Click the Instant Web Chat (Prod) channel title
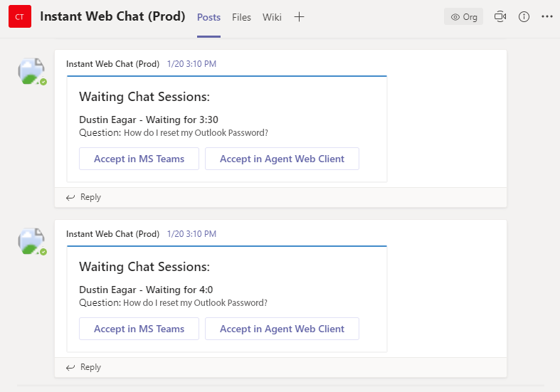This screenshot has height=392, width=560. (x=112, y=16)
